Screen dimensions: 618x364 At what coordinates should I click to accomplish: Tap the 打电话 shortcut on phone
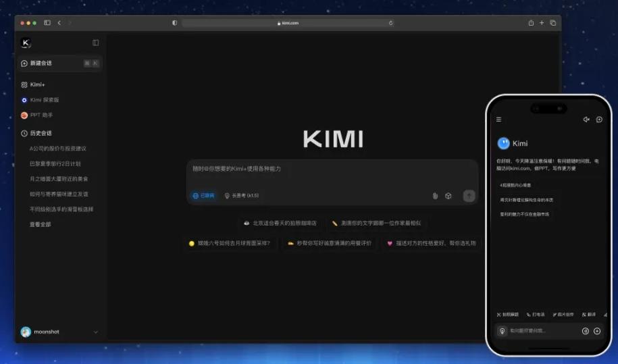click(536, 315)
